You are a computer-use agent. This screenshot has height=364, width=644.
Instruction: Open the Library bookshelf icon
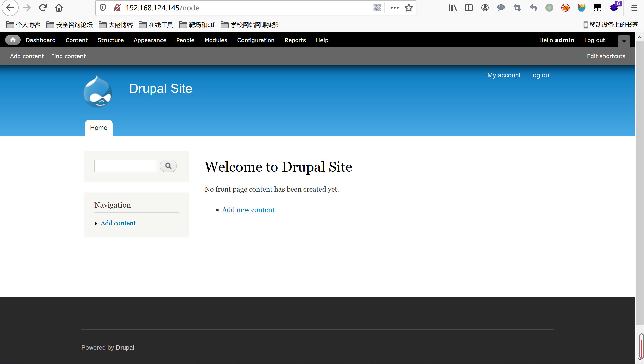pyautogui.click(x=453, y=8)
